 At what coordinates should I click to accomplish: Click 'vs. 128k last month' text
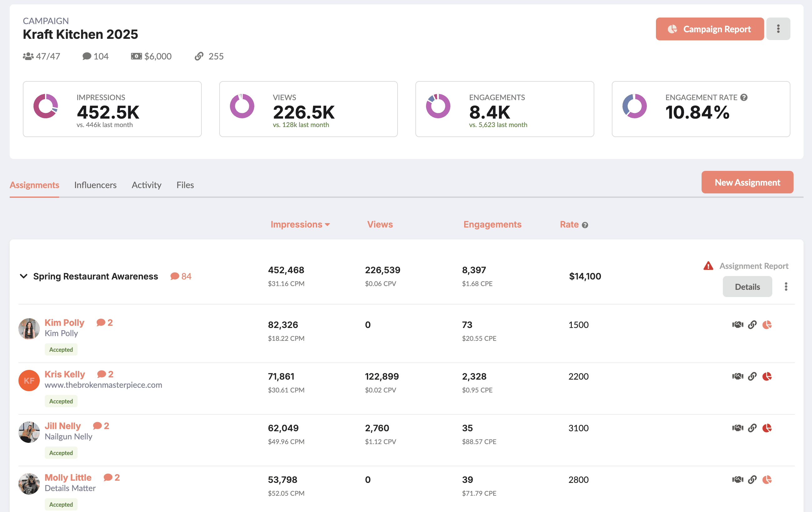301,125
